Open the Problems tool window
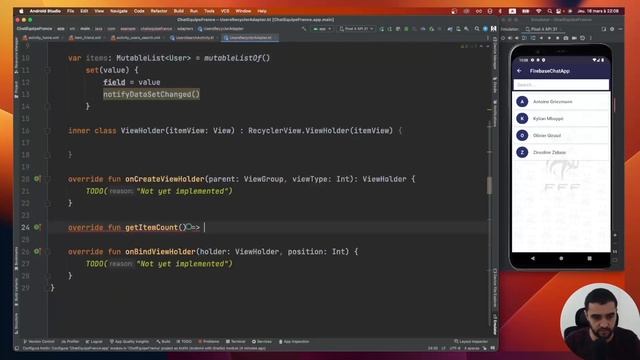Viewport: 640px width, 360px height. (x=209, y=342)
